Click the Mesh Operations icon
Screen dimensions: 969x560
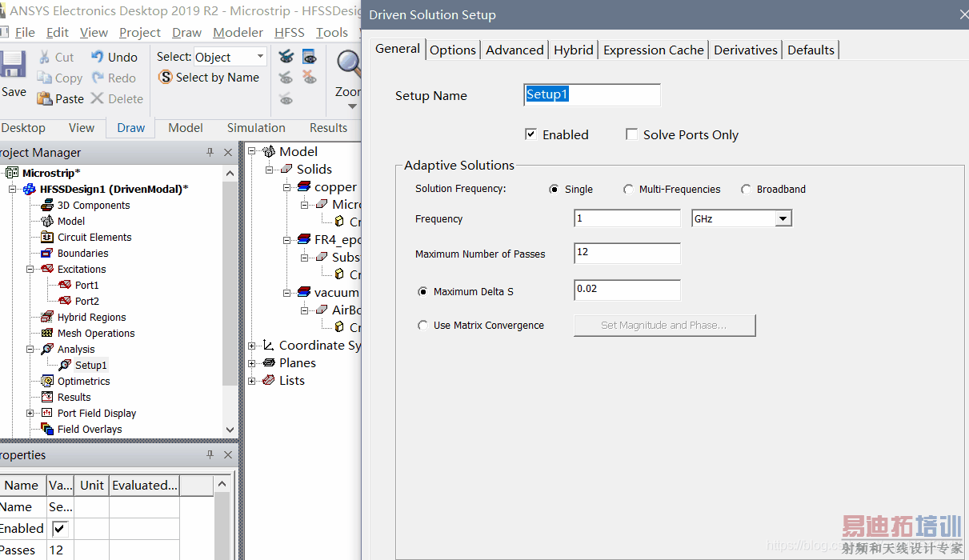tap(47, 333)
